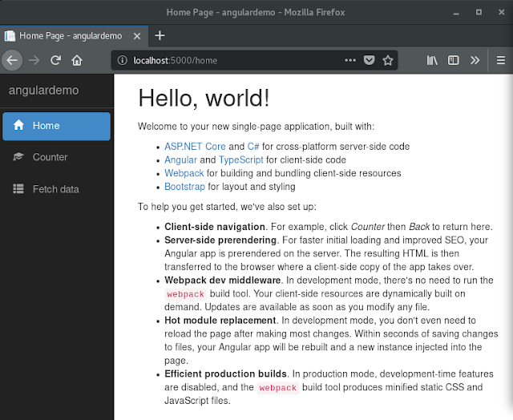Bookmark this page with the star icon

[x=388, y=60]
